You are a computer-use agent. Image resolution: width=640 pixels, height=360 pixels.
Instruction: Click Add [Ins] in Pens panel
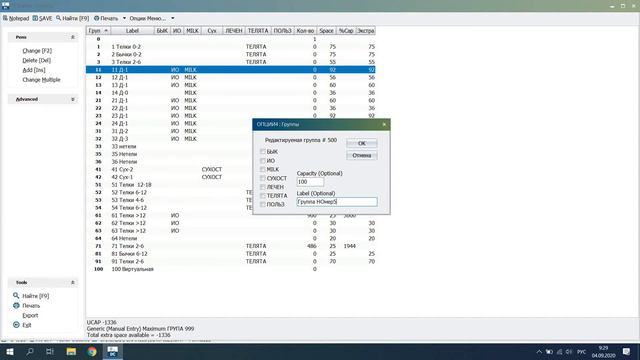pyautogui.click(x=34, y=70)
